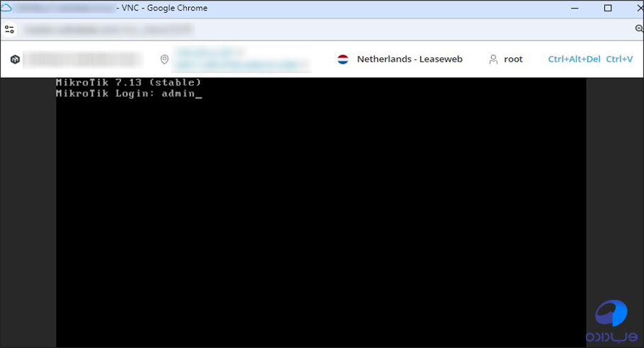This screenshot has height=348, width=644.
Task: Click the blurred address bar URL field
Action: point(109,30)
